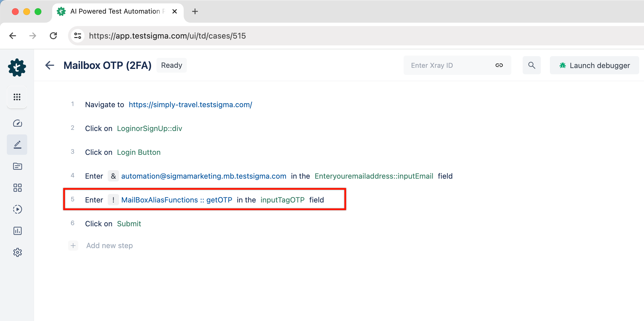The image size is (644, 321).
Task: Click the ampersand data type badge in step 4
Action: 113,176
